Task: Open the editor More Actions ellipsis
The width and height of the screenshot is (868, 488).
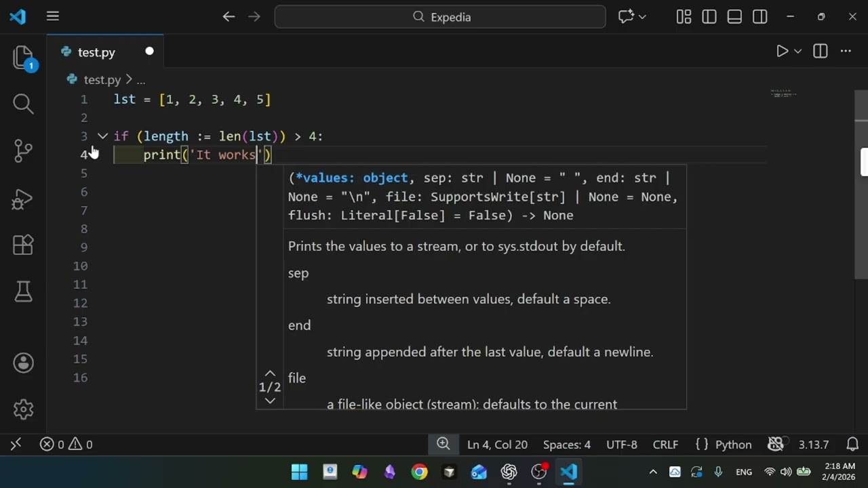Action: coord(846,52)
